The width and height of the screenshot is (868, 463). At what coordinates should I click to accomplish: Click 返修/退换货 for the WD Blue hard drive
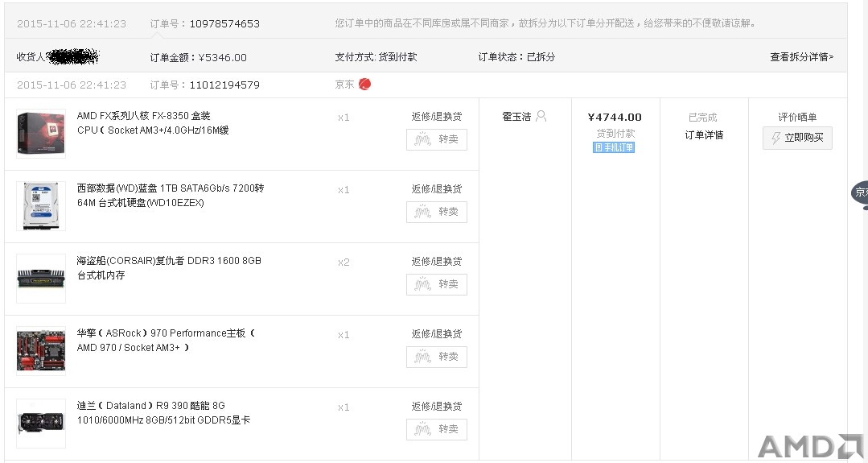coord(437,189)
